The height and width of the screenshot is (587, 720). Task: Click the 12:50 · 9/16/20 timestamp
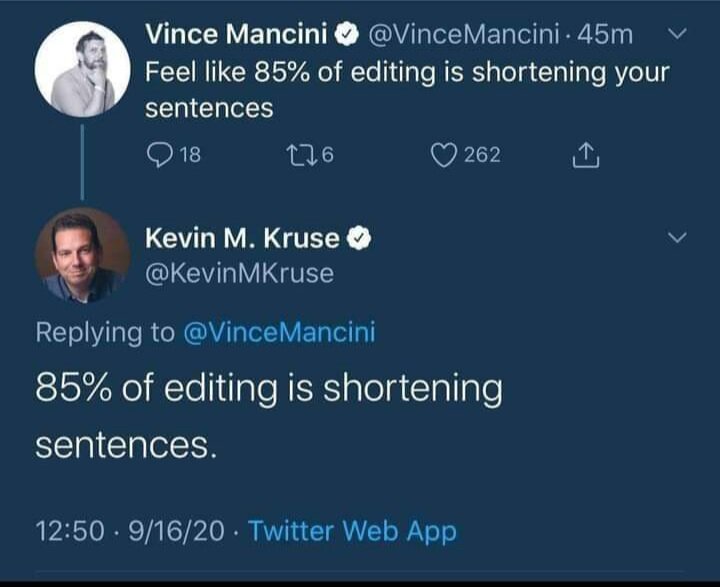click(x=130, y=531)
